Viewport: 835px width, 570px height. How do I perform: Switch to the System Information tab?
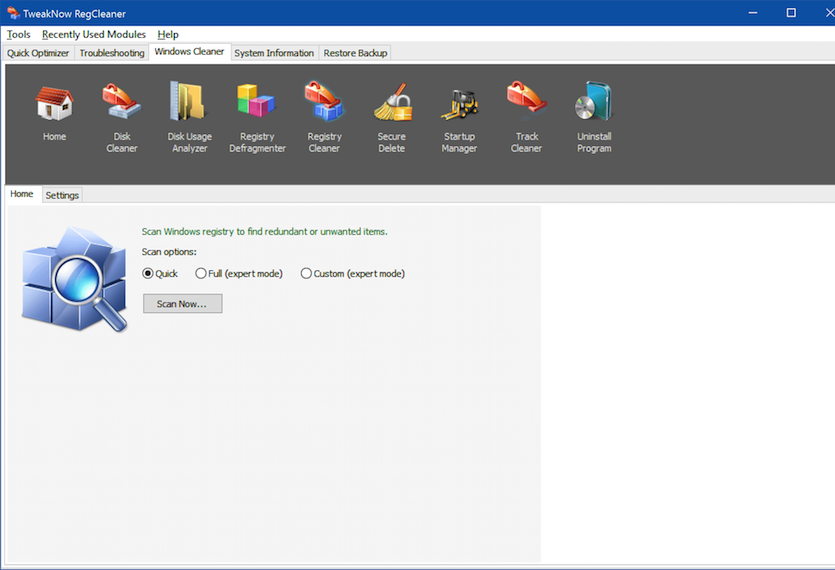(x=274, y=53)
